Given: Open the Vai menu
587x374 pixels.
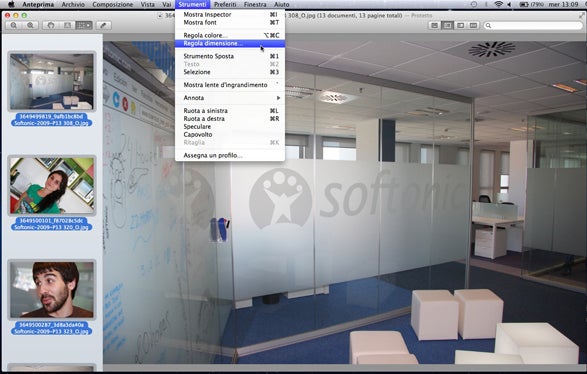Looking at the screenshot, I should [167, 4].
